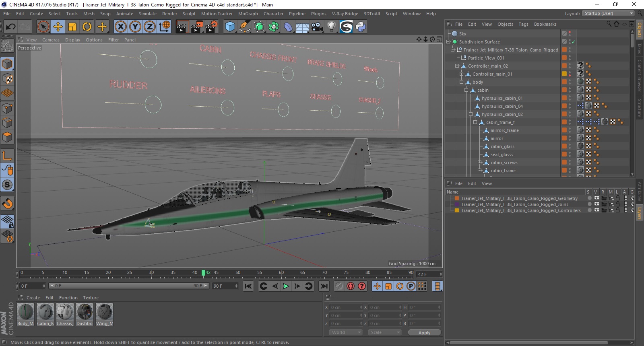Open the V-Ray Bridge menu
The width and height of the screenshot is (644, 346).
pyautogui.click(x=345, y=14)
